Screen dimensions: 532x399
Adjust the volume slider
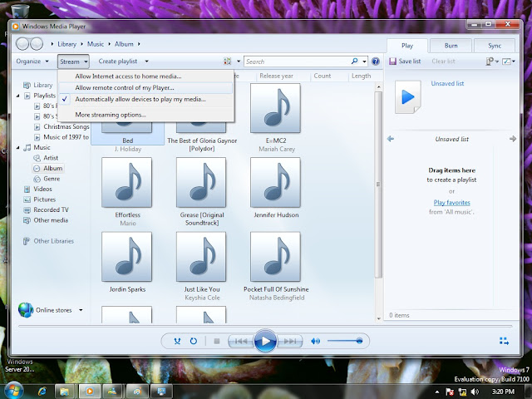[x=345, y=341]
